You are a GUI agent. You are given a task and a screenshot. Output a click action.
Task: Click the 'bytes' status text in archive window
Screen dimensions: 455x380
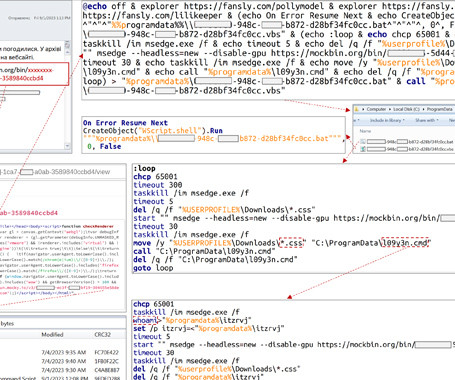pyautogui.click(x=7, y=323)
